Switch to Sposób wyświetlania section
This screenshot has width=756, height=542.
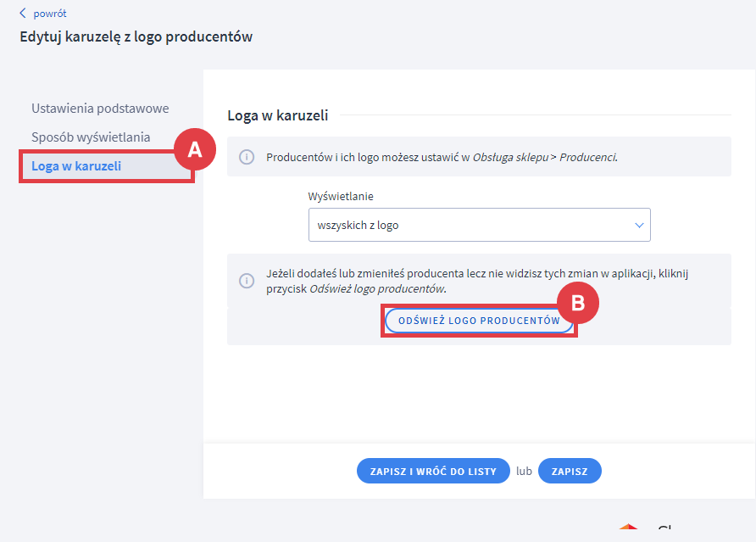[91, 137]
